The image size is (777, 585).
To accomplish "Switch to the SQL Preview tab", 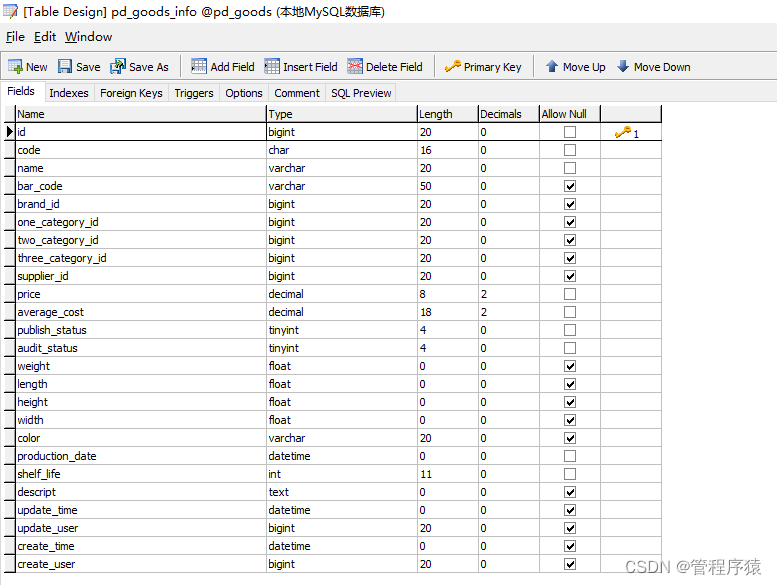I will pos(361,93).
